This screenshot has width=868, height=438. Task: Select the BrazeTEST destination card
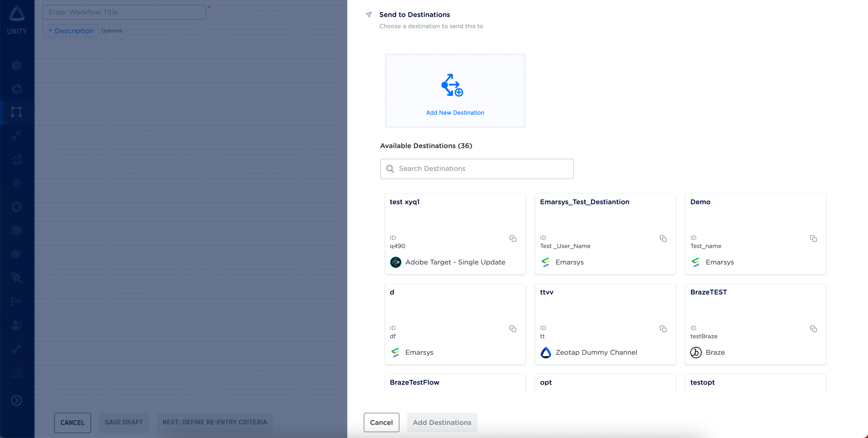[x=755, y=310]
